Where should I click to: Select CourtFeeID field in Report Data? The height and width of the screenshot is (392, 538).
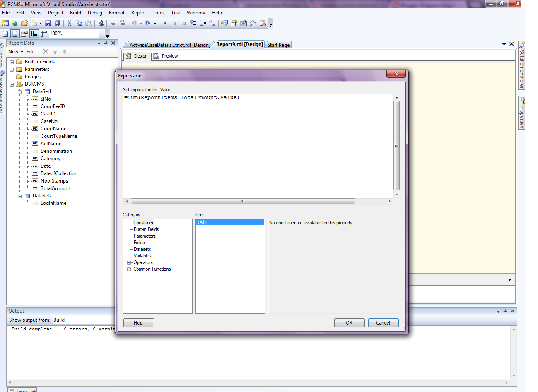point(53,106)
